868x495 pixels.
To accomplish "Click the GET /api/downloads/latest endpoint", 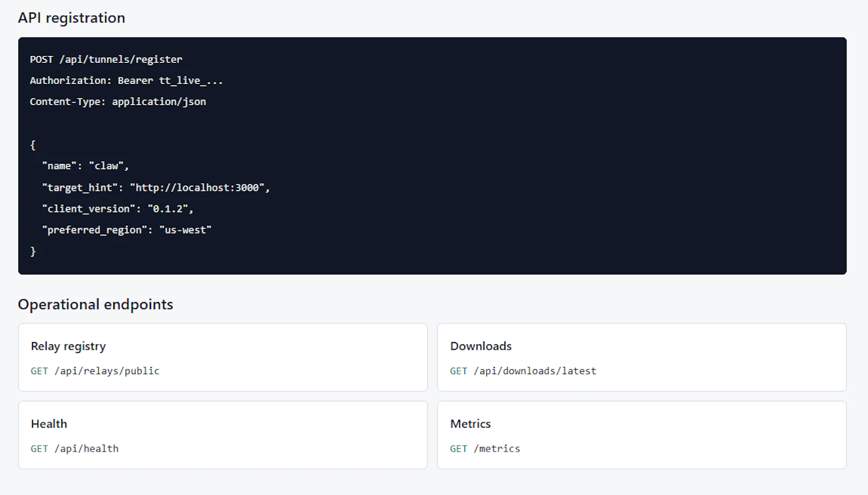I will 523,371.
